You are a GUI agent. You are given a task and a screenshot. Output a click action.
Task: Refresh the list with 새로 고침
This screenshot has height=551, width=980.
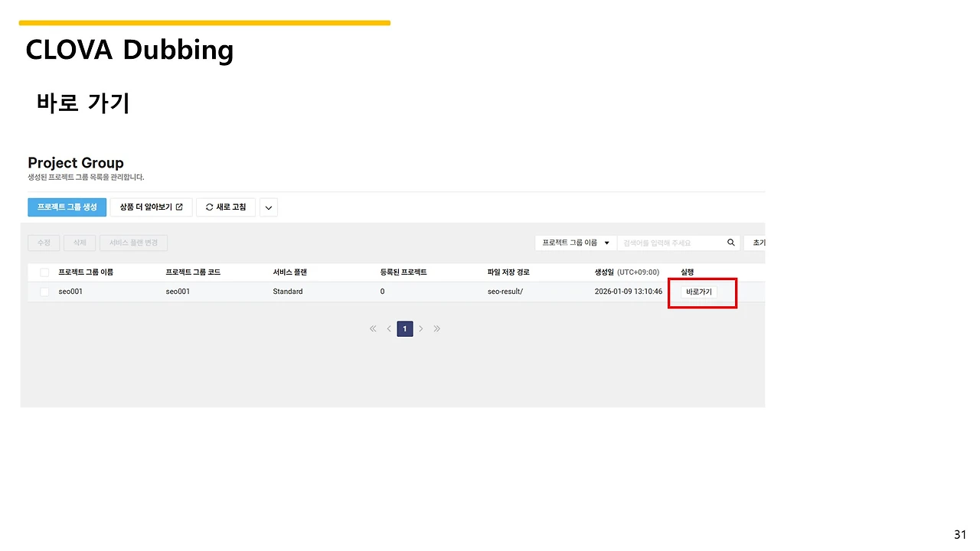click(226, 207)
